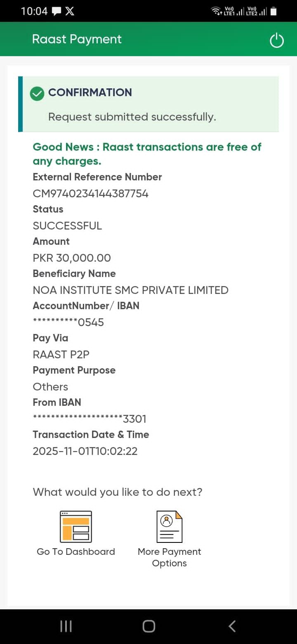Tap the X app notification icon
297x644 pixels.
(70, 11)
